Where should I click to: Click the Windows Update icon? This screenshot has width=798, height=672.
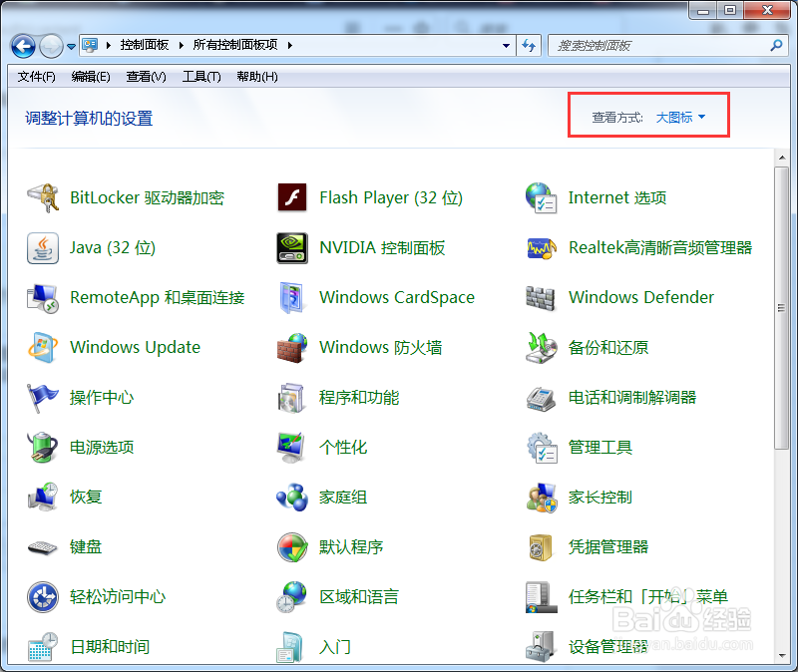43,347
